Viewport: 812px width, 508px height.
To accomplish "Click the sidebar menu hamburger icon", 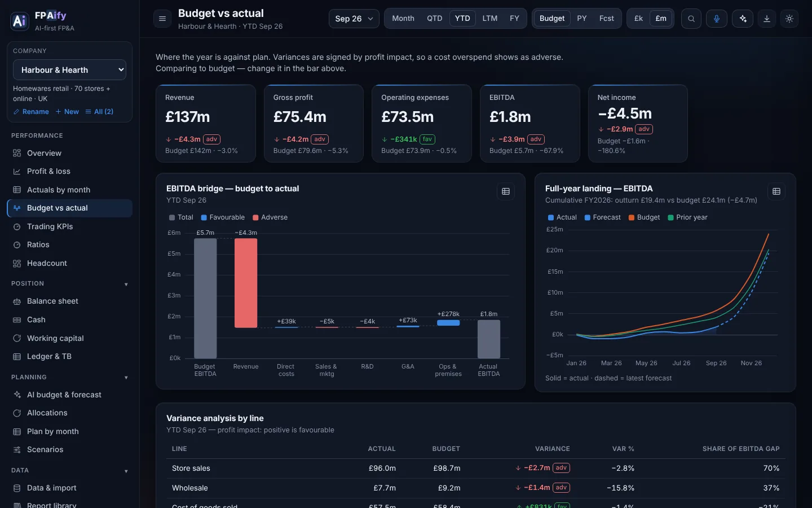I will pos(162,19).
